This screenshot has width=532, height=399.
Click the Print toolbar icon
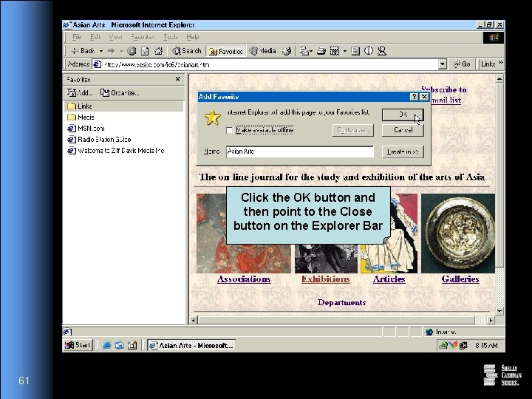[x=321, y=51]
